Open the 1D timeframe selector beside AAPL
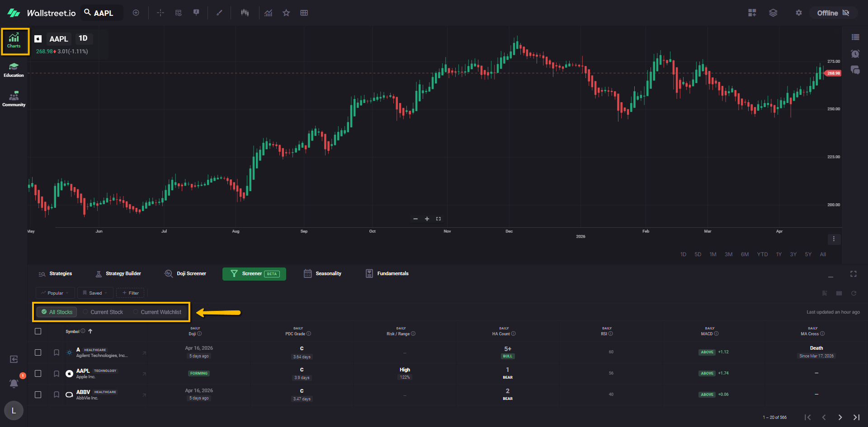This screenshot has width=868, height=427. (83, 38)
